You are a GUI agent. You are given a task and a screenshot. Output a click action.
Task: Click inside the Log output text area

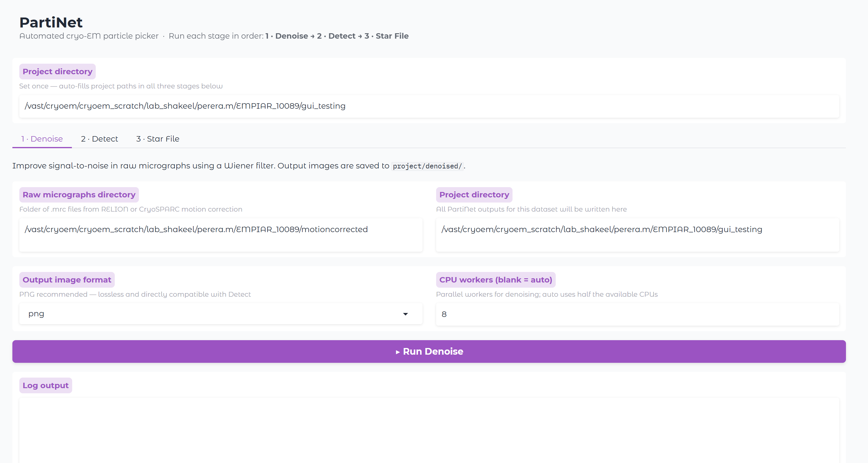429,430
